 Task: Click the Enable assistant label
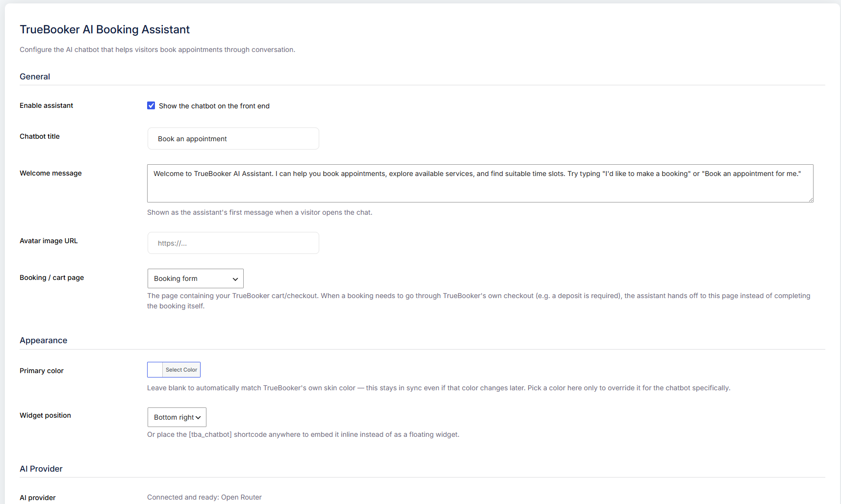(x=47, y=105)
